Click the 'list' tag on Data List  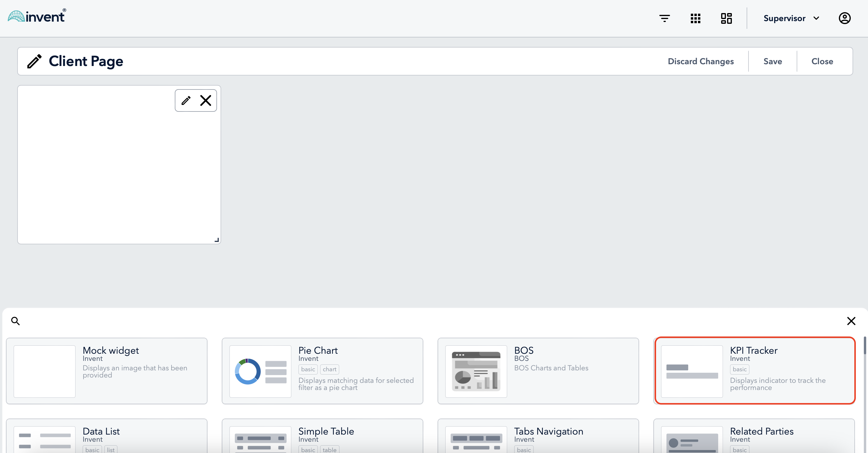coord(111,450)
